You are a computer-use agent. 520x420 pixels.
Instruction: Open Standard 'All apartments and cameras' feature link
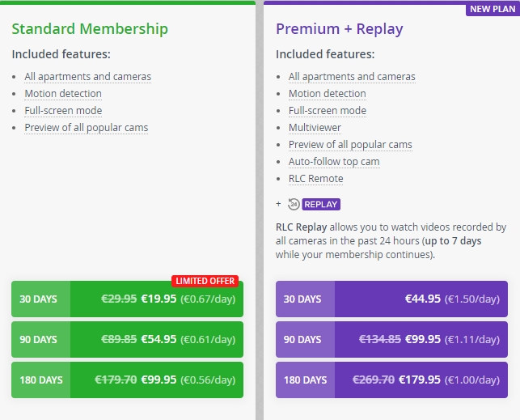pyautogui.click(x=87, y=77)
